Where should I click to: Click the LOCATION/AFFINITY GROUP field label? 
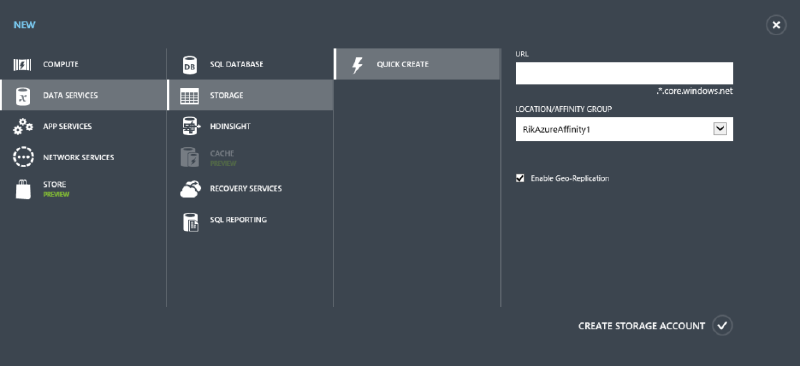pyautogui.click(x=564, y=109)
